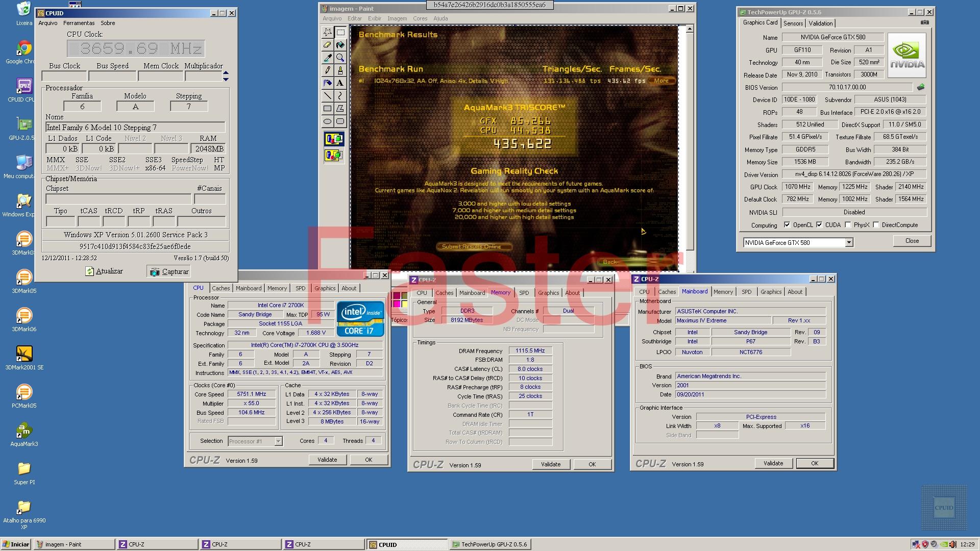Open the Arquivo menu in CPUID
Image resolution: width=980 pixels, height=551 pixels.
point(48,23)
